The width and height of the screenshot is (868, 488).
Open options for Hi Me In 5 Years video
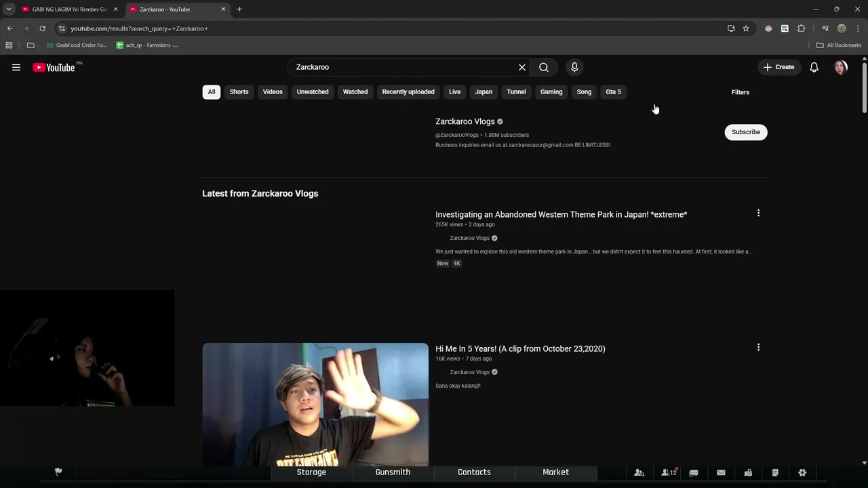point(758,348)
